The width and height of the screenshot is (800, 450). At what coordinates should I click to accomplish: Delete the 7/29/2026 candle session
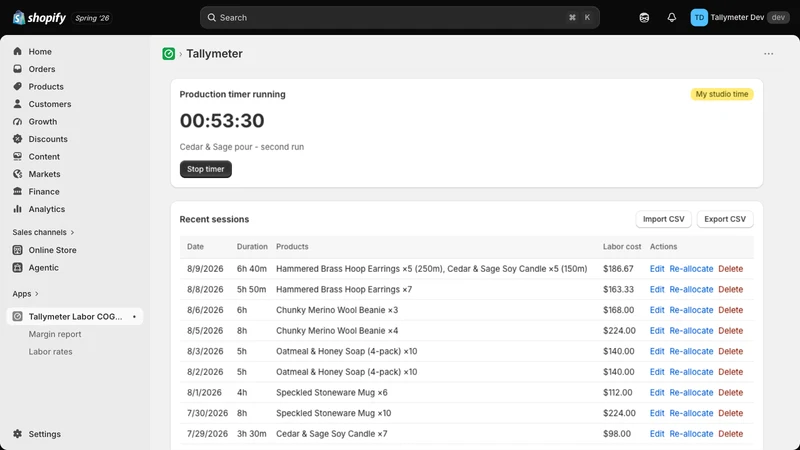tap(730, 434)
